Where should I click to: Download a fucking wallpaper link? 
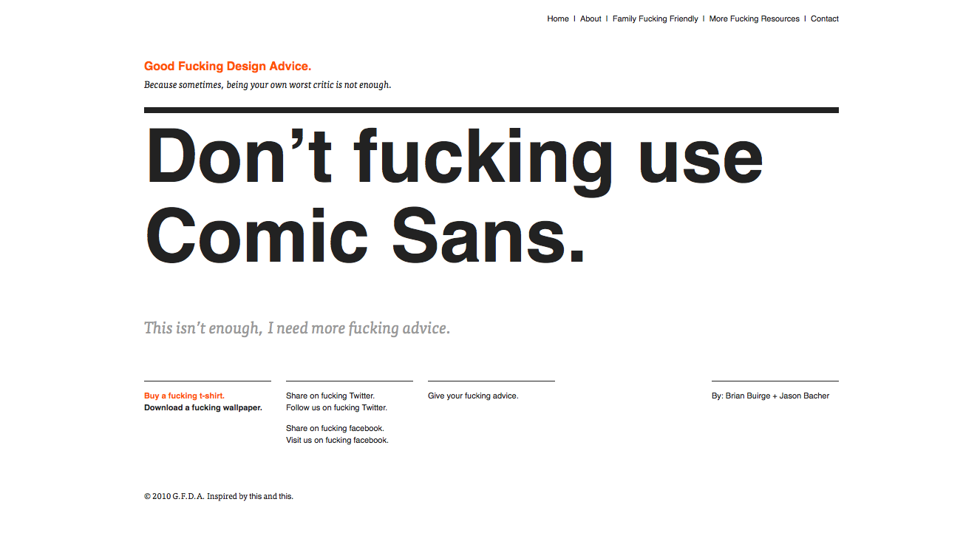[x=203, y=408]
